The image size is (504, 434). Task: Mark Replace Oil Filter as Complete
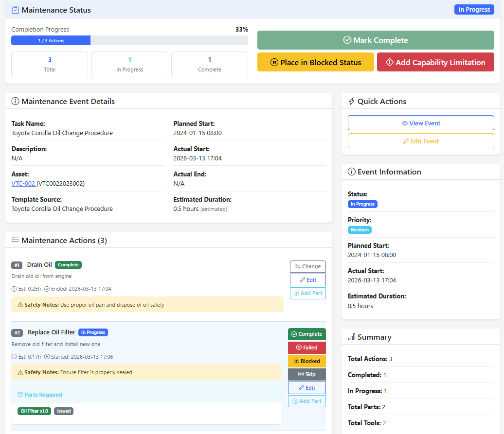click(306, 334)
